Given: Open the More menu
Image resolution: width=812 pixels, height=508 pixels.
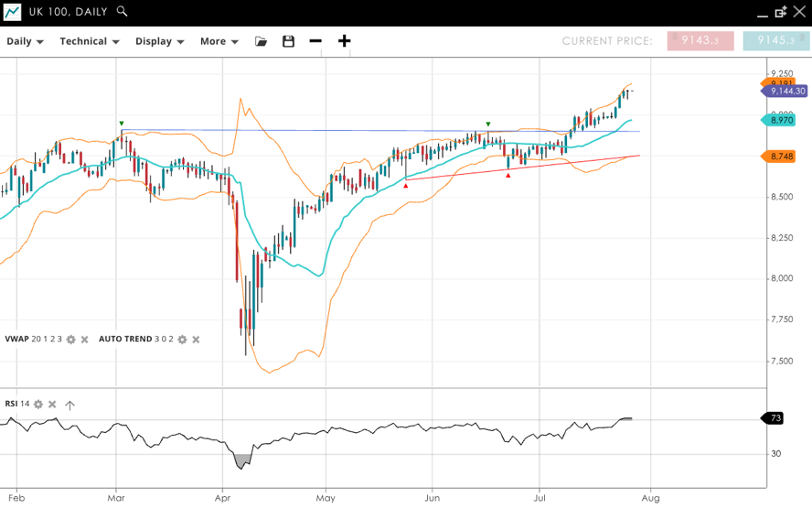Looking at the screenshot, I should [219, 41].
